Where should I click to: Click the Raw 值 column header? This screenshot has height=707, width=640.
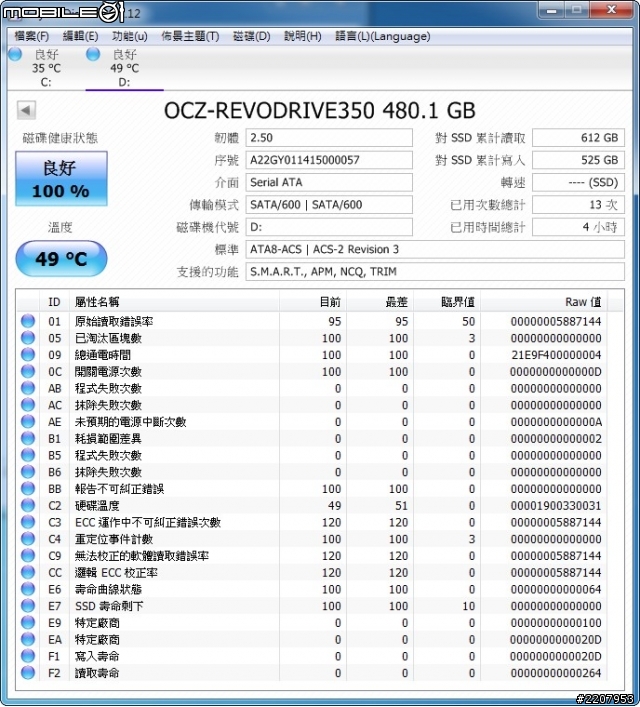[x=543, y=302]
